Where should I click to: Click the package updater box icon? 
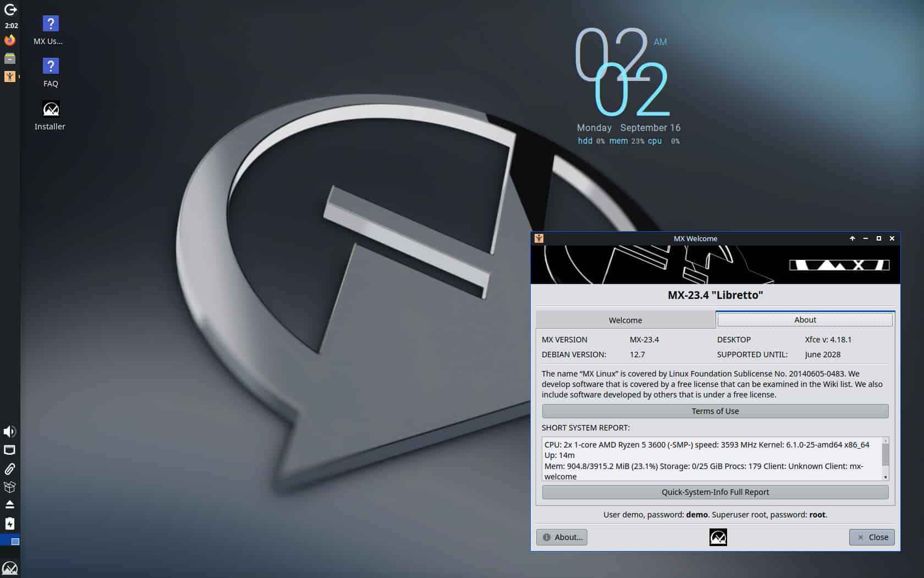(x=9, y=487)
